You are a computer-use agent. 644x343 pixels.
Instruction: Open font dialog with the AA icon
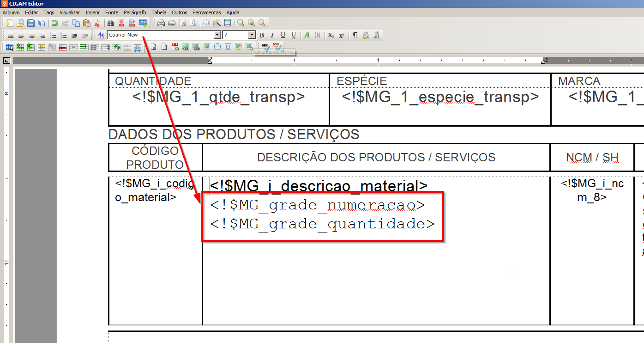tap(101, 35)
